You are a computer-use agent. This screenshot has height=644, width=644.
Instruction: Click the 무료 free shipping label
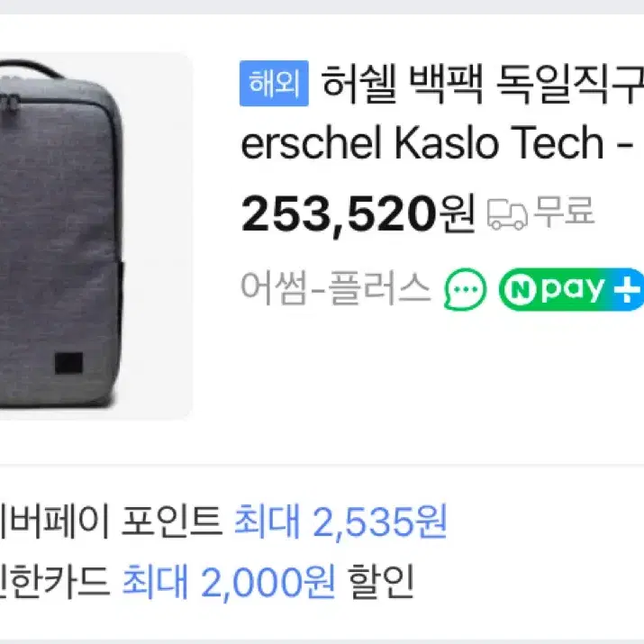coord(564,211)
